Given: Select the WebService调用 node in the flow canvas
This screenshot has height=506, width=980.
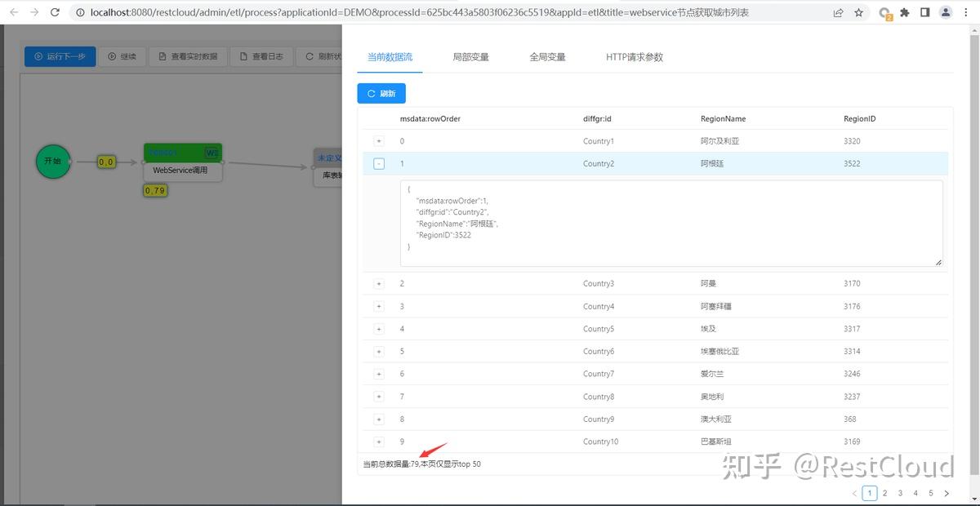Looking at the screenshot, I should click(x=182, y=170).
